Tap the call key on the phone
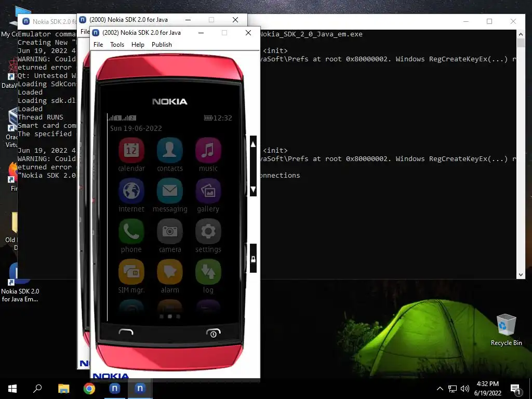Viewport: 532px width, 399px height. pos(126,332)
